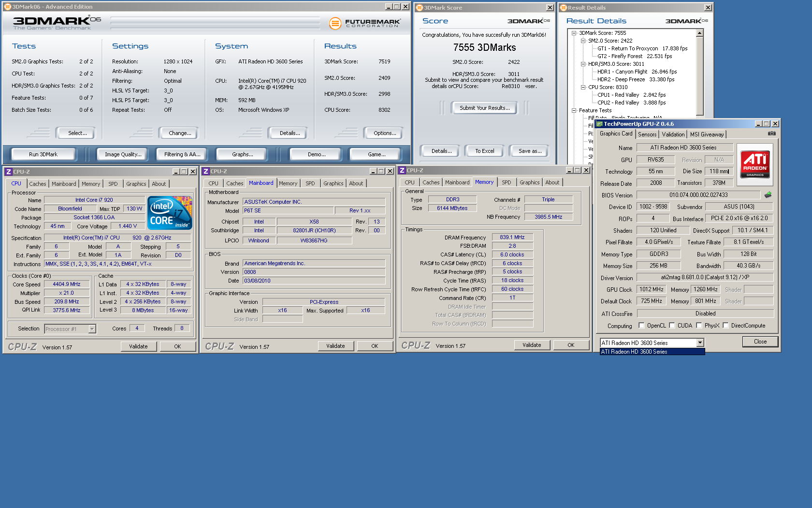The height and width of the screenshot is (508, 812).
Task: Click the Filtering & AA... button
Action: coord(182,154)
